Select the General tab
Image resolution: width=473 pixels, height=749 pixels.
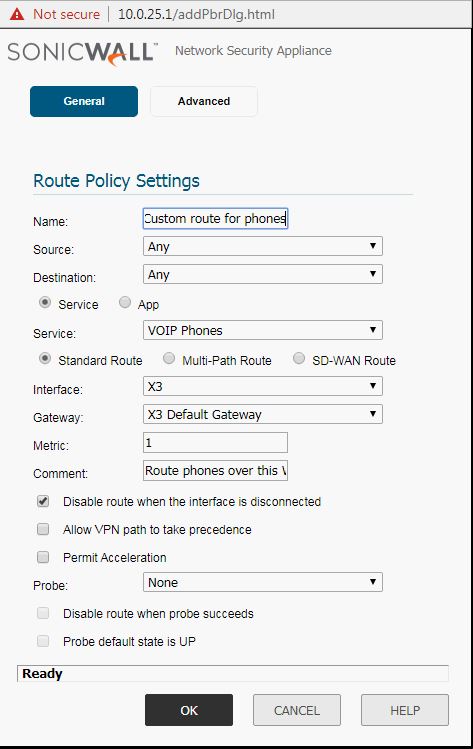coord(84,101)
